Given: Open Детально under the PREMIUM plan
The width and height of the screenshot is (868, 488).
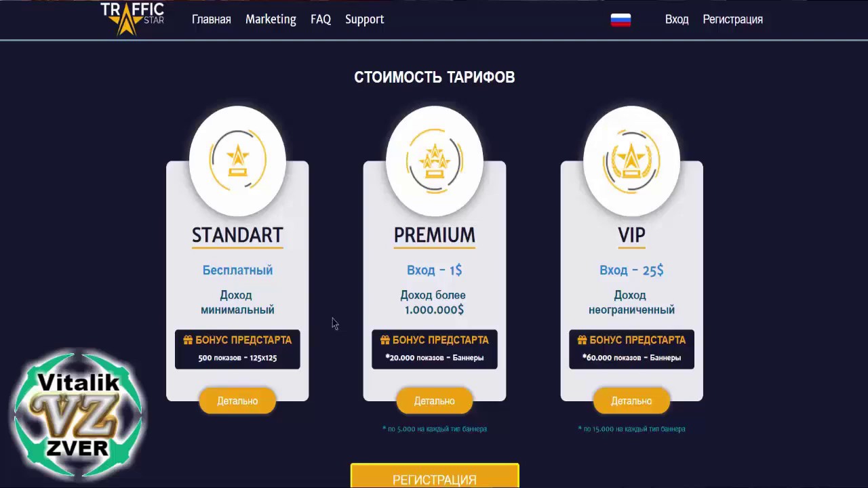Looking at the screenshot, I should coord(435,401).
